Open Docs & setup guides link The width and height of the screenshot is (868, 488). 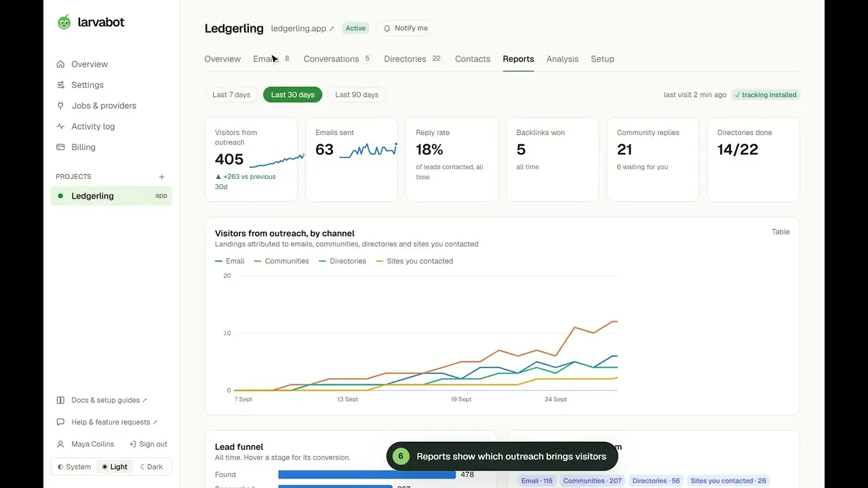point(102,401)
